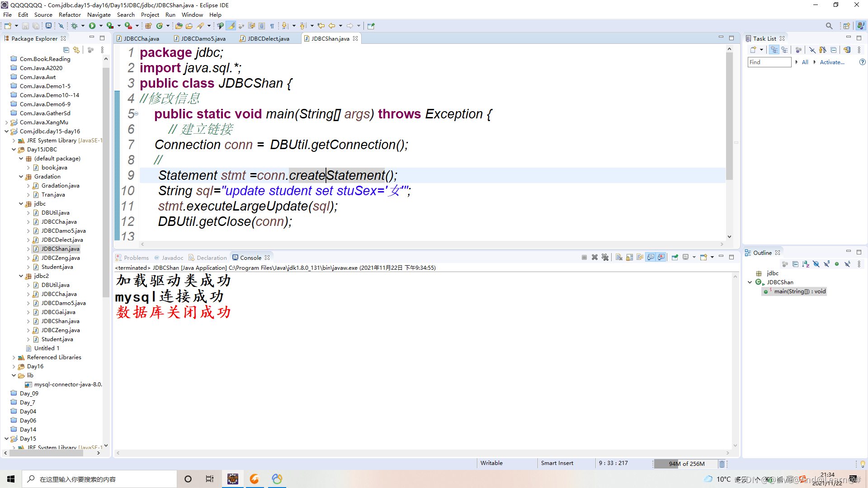Toggle Scroll Lock in Console toolbar

coord(629,257)
